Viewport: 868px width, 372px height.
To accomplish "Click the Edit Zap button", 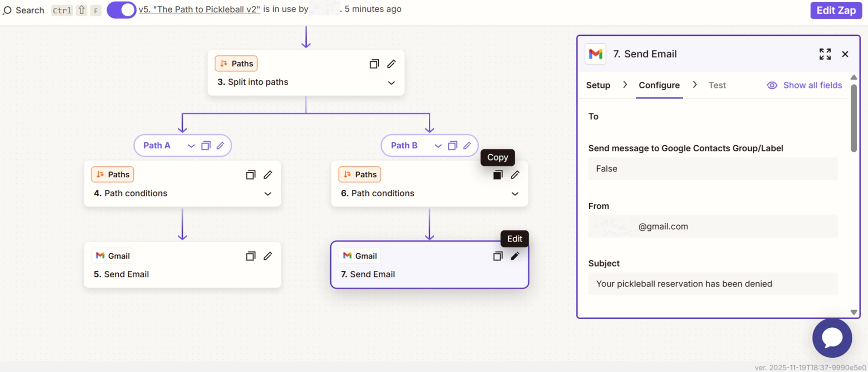I will (836, 10).
